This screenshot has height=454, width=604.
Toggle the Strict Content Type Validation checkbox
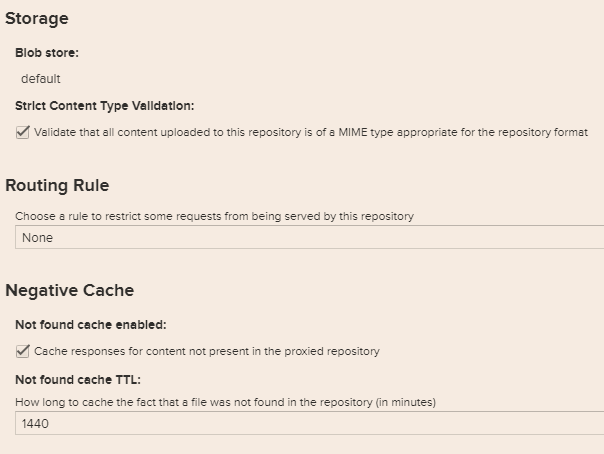(23, 132)
